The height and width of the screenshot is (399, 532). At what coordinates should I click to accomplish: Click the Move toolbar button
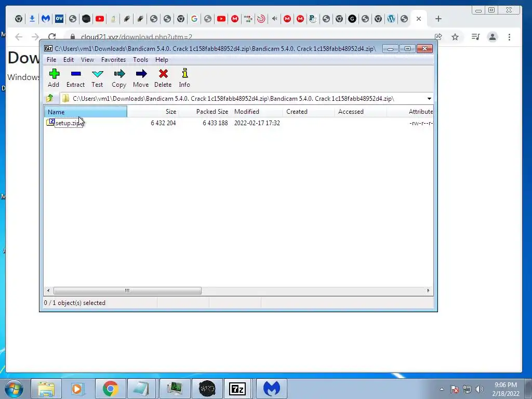[x=141, y=78]
